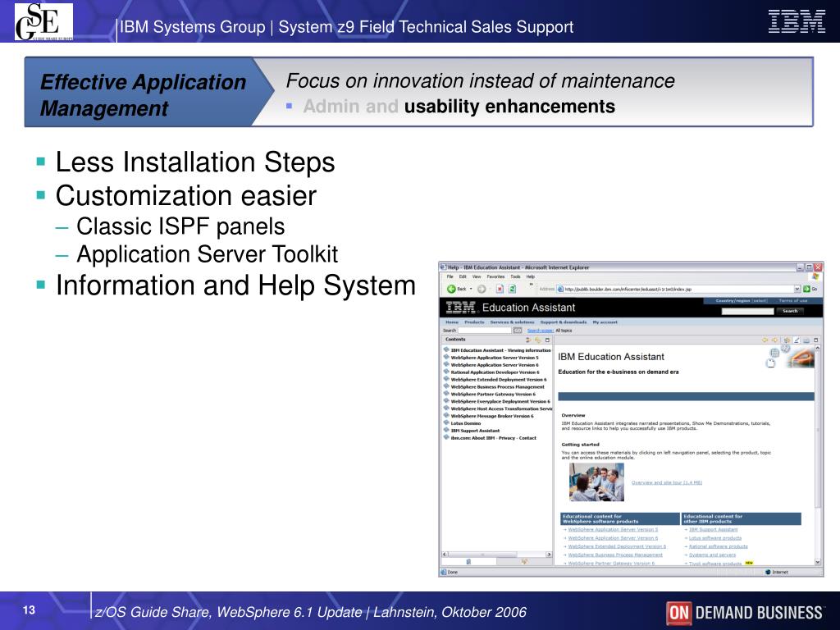Image resolution: width=840 pixels, height=630 pixels.
Task: Click the Country/region select link
Action: pyautogui.click(x=742, y=300)
